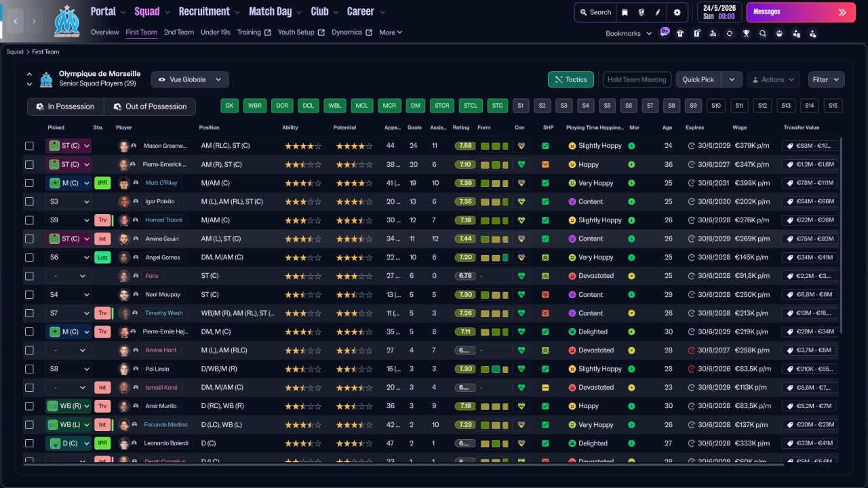Open Angel Gomes' S6 picked-position dropdown

(68, 258)
